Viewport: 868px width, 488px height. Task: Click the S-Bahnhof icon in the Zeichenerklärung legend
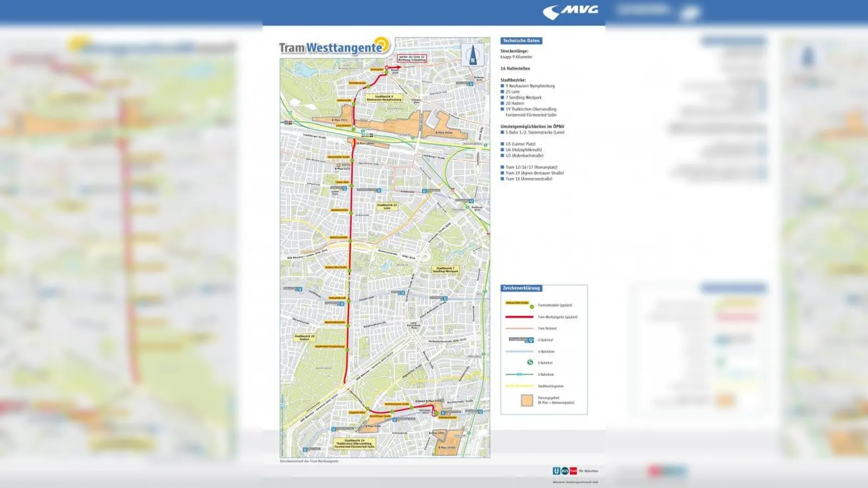coord(529,363)
